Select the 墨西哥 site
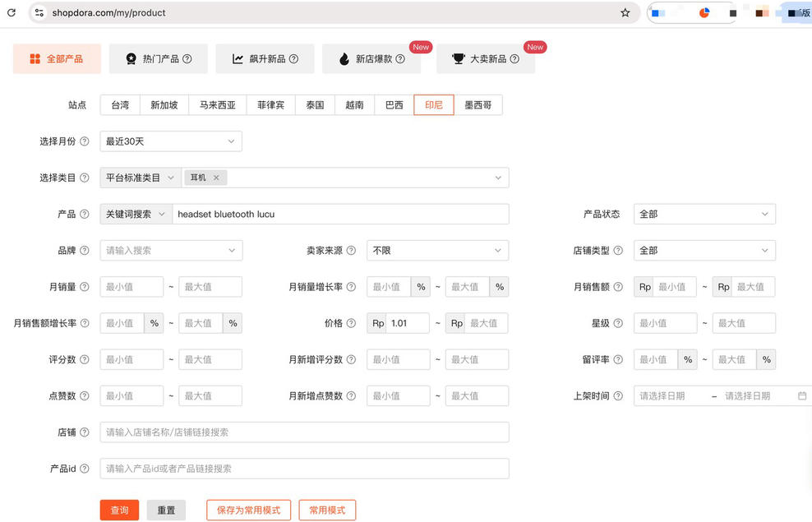Viewport: 812px width, 522px height. 478,105
